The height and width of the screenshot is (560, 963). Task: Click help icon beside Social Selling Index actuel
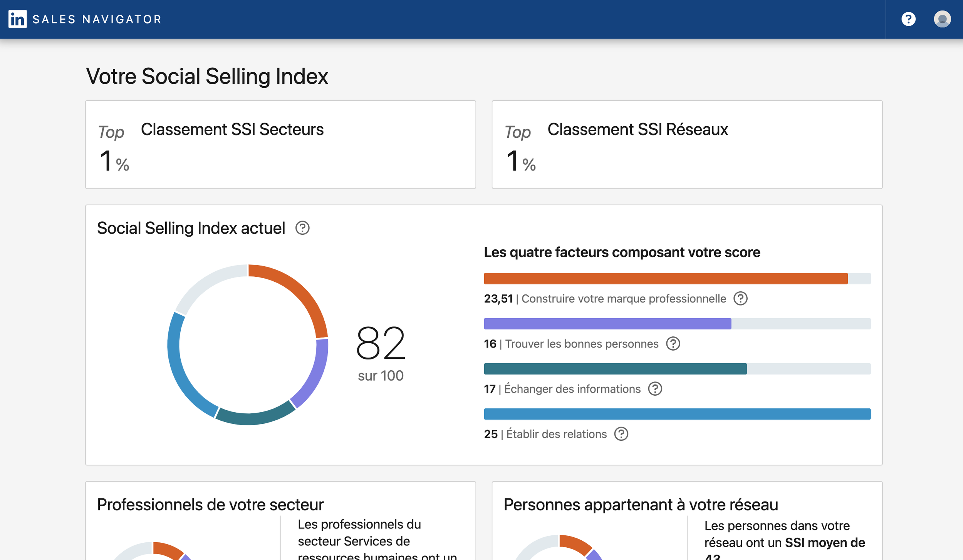point(302,228)
